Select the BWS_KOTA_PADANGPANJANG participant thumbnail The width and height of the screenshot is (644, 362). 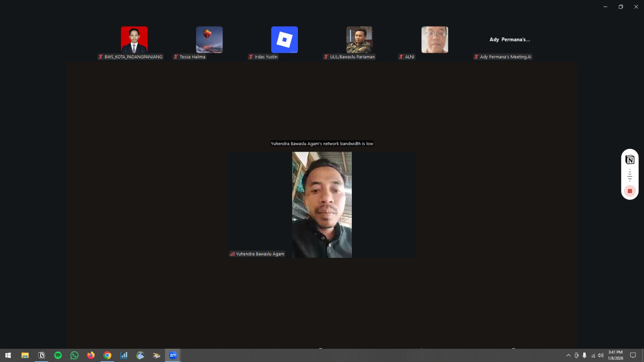134,40
